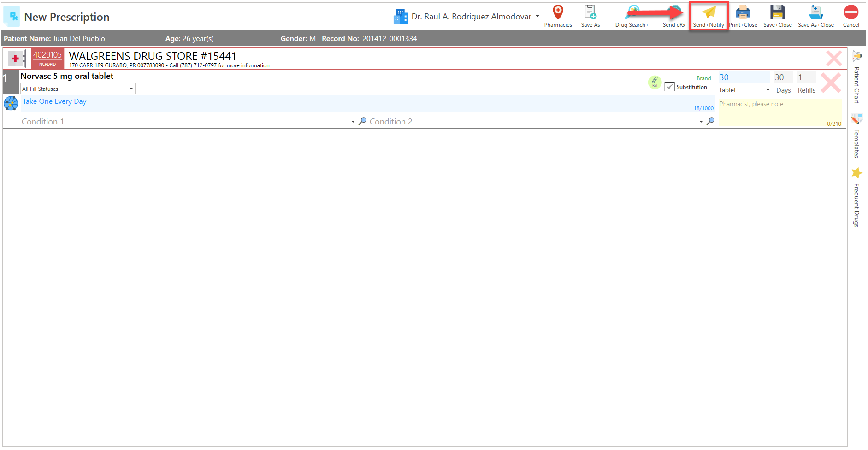Click the Send+Notify paper plane icon
The width and height of the screenshot is (868, 450).
709,12
